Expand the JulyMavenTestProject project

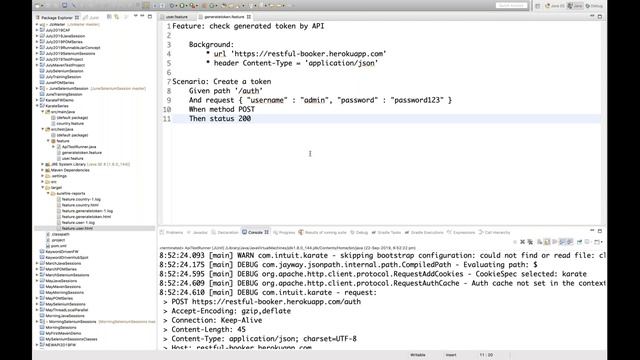tap(37, 65)
